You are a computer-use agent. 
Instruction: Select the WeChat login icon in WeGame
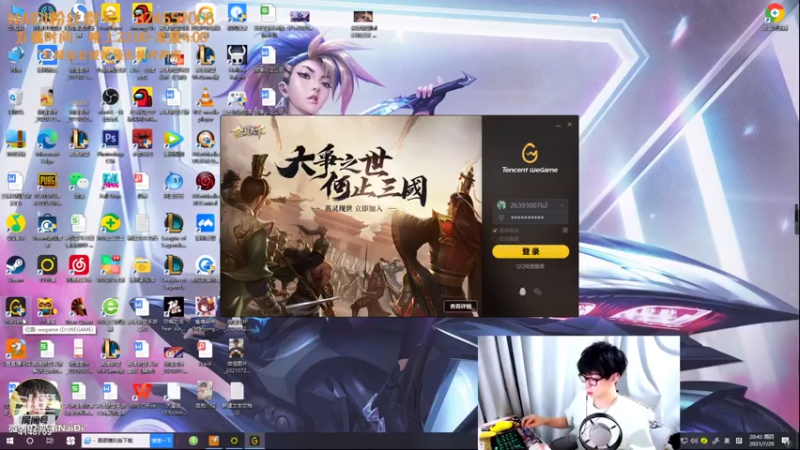point(538,291)
